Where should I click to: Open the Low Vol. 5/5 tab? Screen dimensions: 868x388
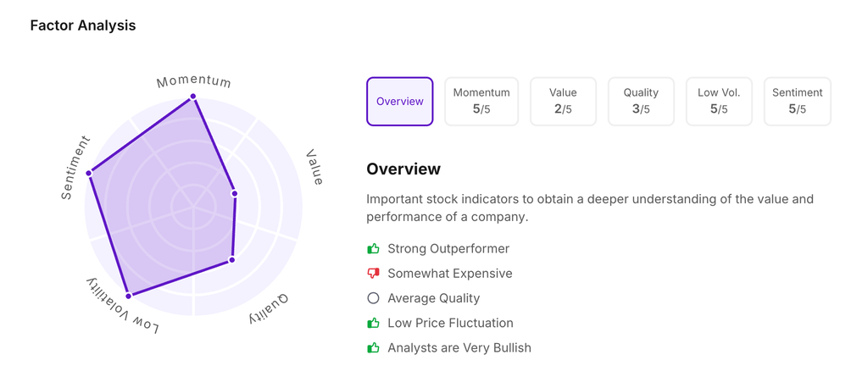pyautogui.click(x=719, y=102)
